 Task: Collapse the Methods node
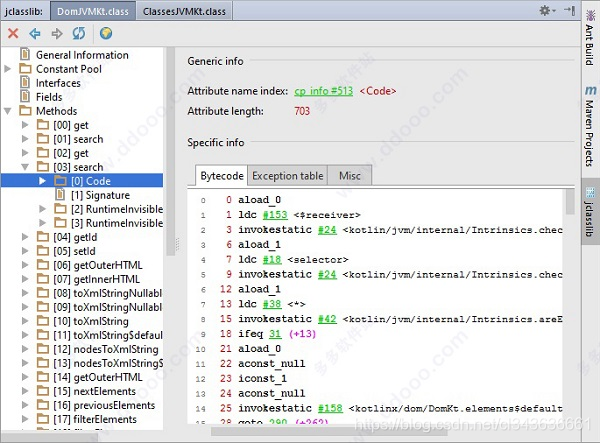pyautogui.click(x=7, y=111)
